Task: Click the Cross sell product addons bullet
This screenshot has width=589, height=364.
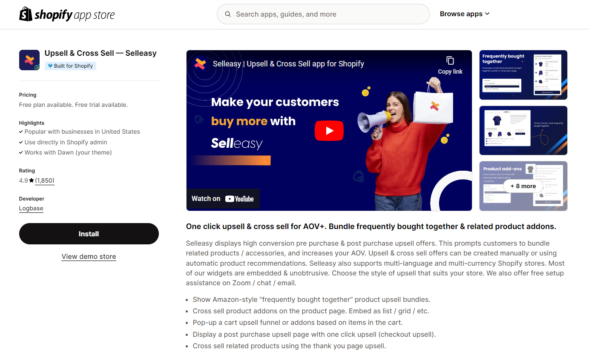Action: pyautogui.click(x=311, y=311)
